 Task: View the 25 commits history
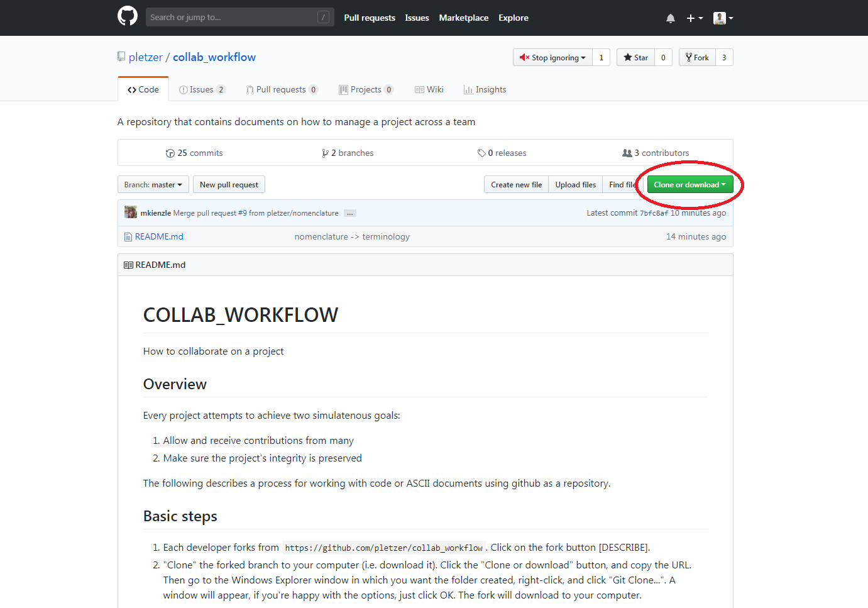[194, 153]
